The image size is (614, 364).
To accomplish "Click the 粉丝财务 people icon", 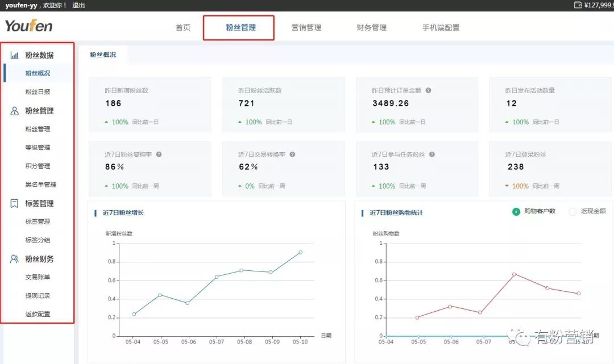I will click(x=15, y=259).
